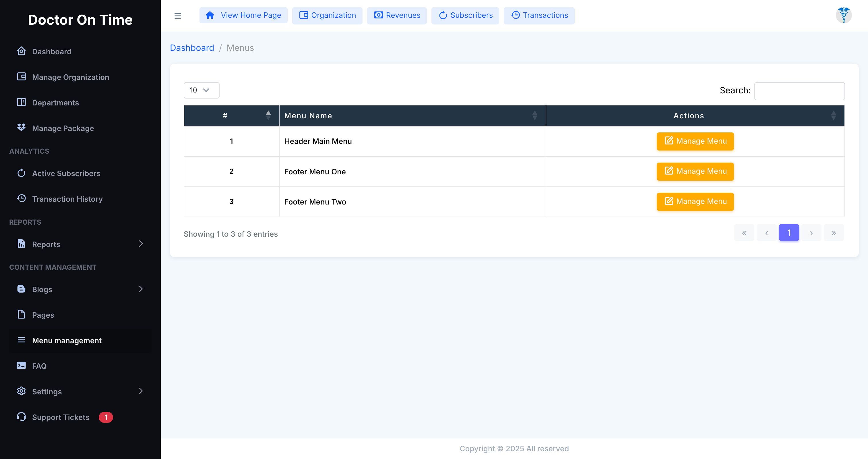Viewport: 868px width, 459px height.
Task: Click the Settings gear icon in sidebar
Action: 21,391
